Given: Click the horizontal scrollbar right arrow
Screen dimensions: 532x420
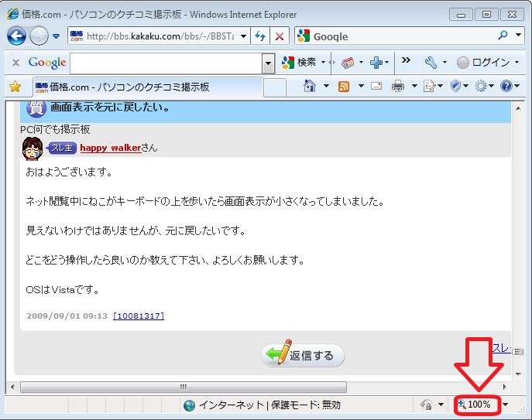Looking at the screenshot, I should (x=505, y=387).
